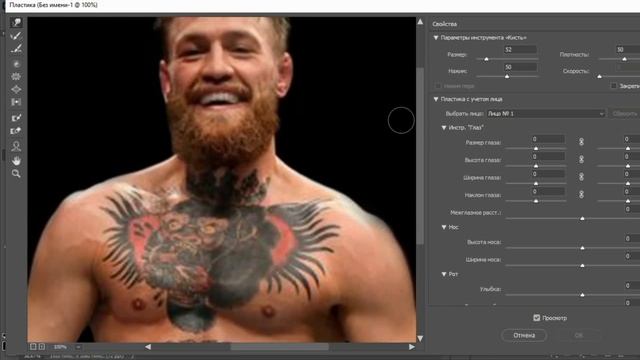
Task: Select the Reconstruct tool
Action: pyautogui.click(x=16, y=36)
